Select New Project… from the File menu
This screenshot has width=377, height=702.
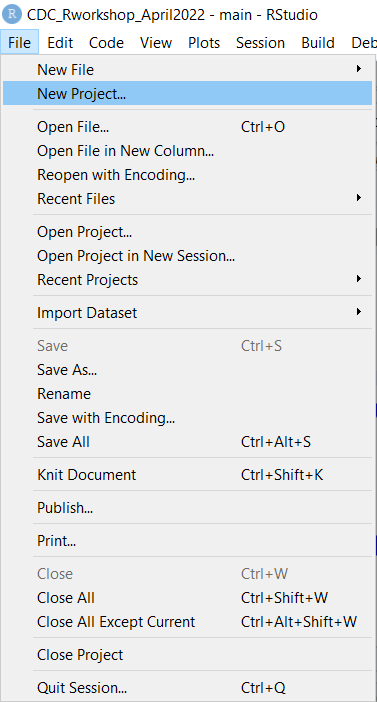[188, 93]
